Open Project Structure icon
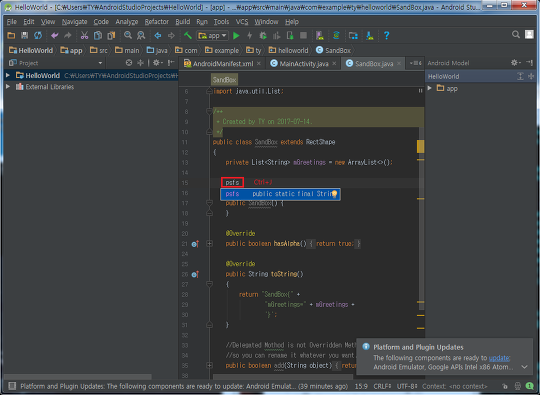Image resolution: width=540 pixels, height=395 pixels. point(353,35)
